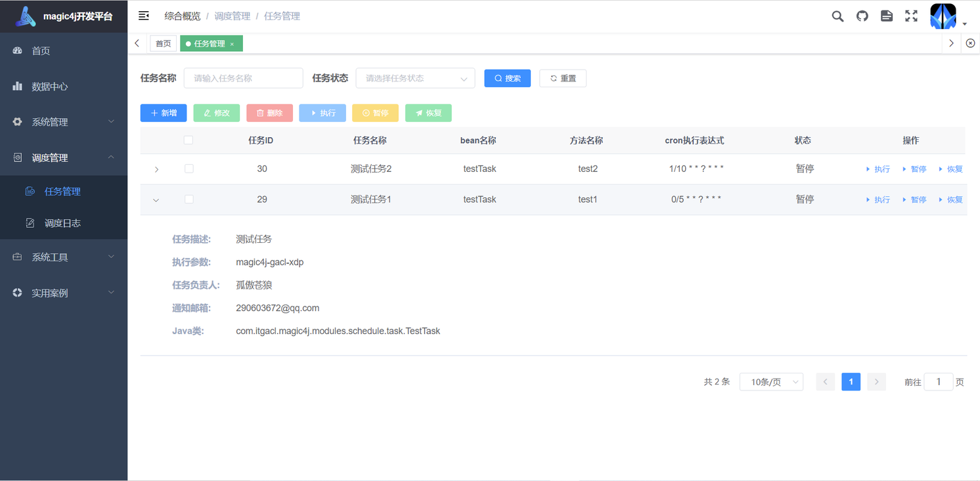The width and height of the screenshot is (980, 481).
Task: Open the GitHub icon link
Action: tap(862, 16)
